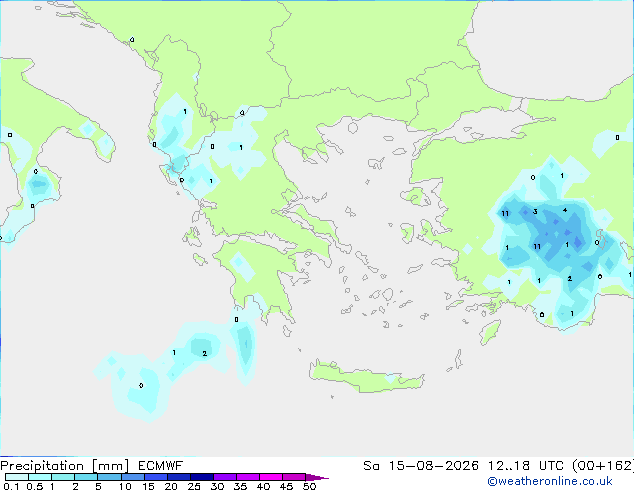Click the "(00+162)" forecast offset text
Image resolution: width=634 pixels, height=490 pixels.
603,466
